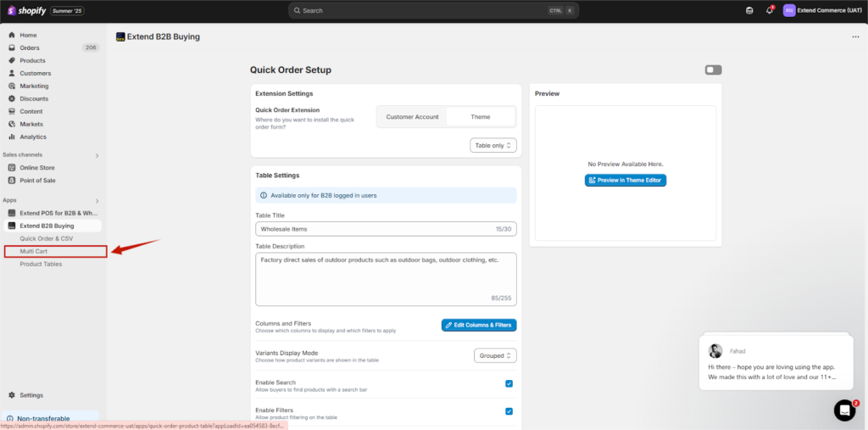Click the Point of Sale icon
The width and height of the screenshot is (868, 430).
(12, 180)
